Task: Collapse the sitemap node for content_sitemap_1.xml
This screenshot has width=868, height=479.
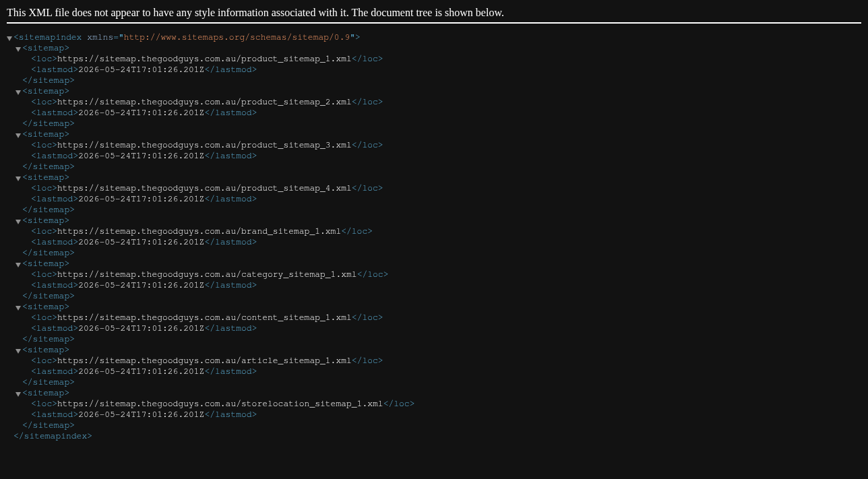Action: (18, 308)
